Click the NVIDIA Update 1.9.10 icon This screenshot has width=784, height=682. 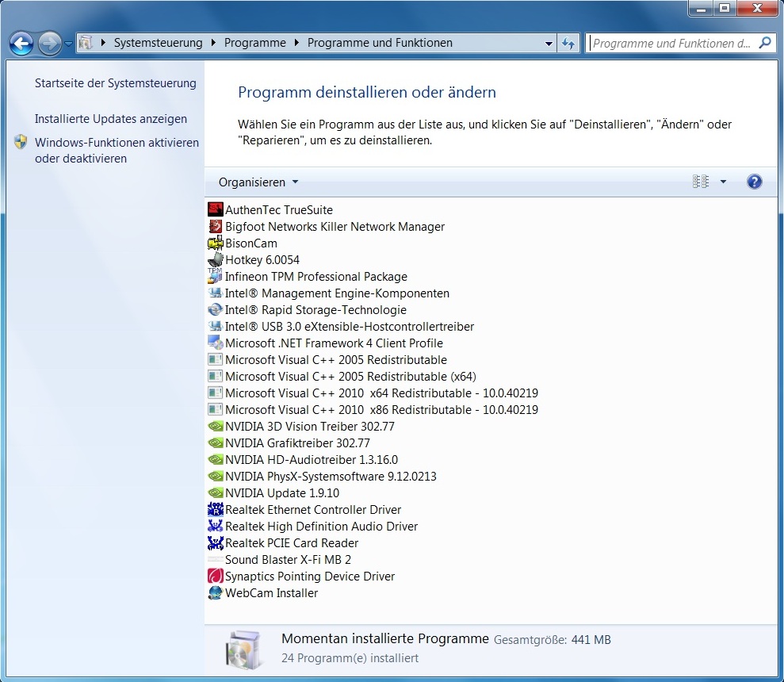point(215,492)
